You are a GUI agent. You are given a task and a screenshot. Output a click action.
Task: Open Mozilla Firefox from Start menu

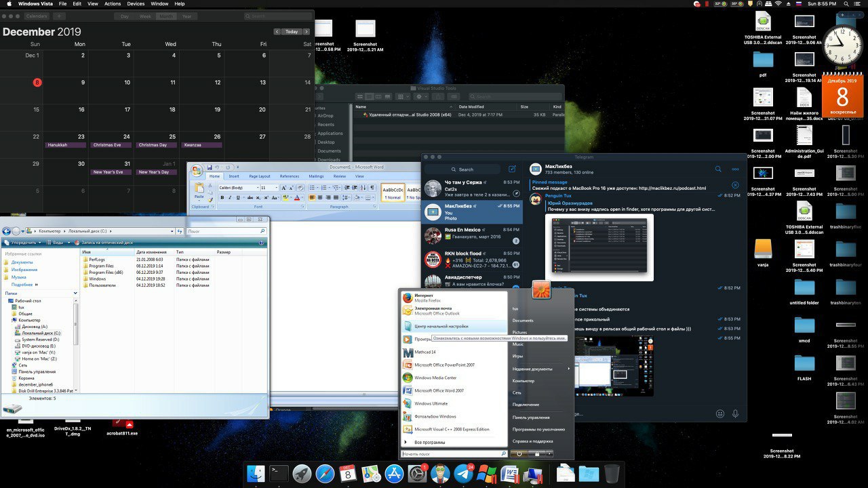pos(454,298)
